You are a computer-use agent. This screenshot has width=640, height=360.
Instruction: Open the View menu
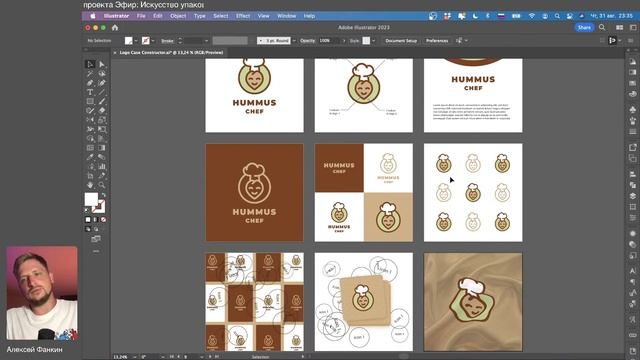coord(263,16)
